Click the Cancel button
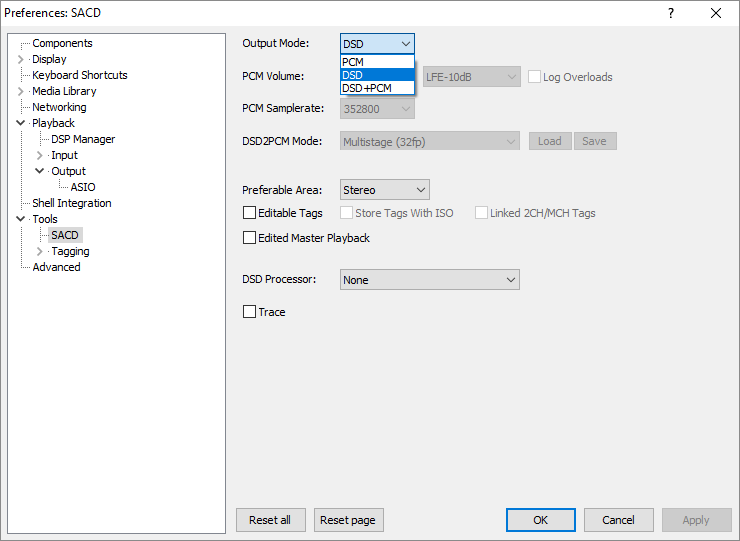The width and height of the screenshot is (740, 541). tap(618, 520)
